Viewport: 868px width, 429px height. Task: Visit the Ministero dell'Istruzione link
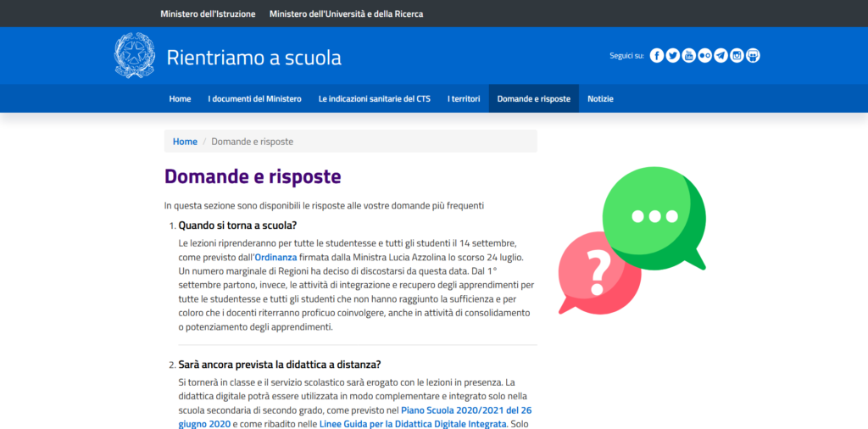[208, 14]
